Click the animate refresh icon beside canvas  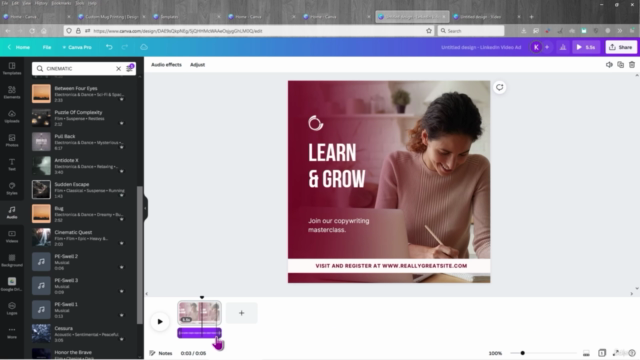pyautogui.click(x=500, y=87)
